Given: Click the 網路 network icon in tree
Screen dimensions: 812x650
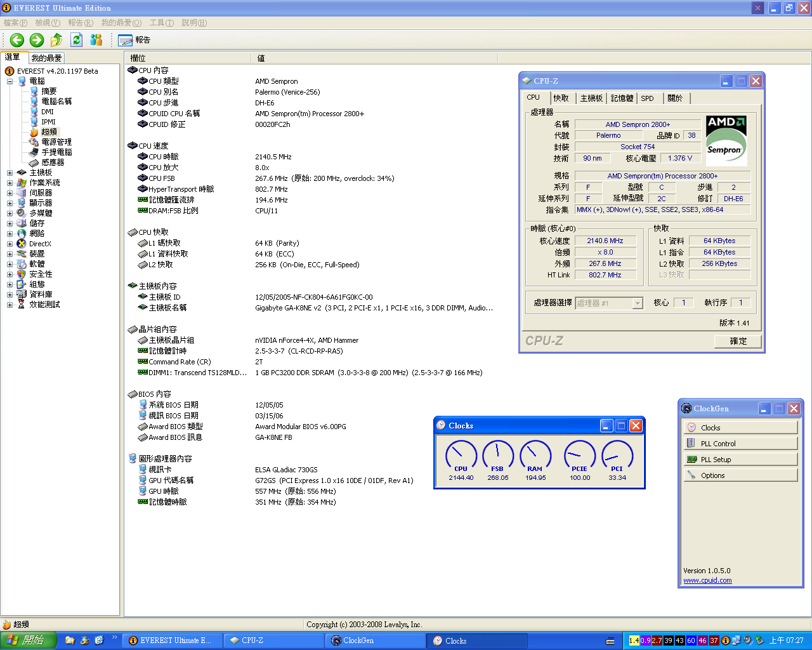Looking at the screenshot, I should (x=22, y=234).
